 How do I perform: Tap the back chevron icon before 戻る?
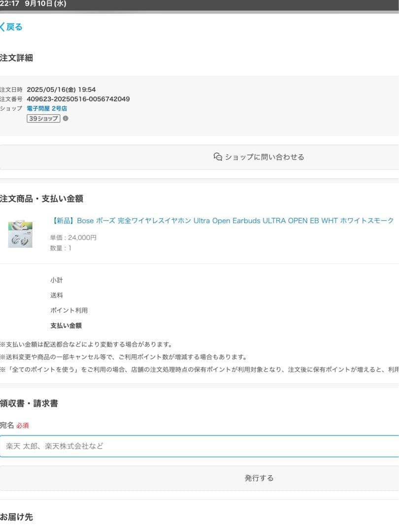click(x=2, y=27)
